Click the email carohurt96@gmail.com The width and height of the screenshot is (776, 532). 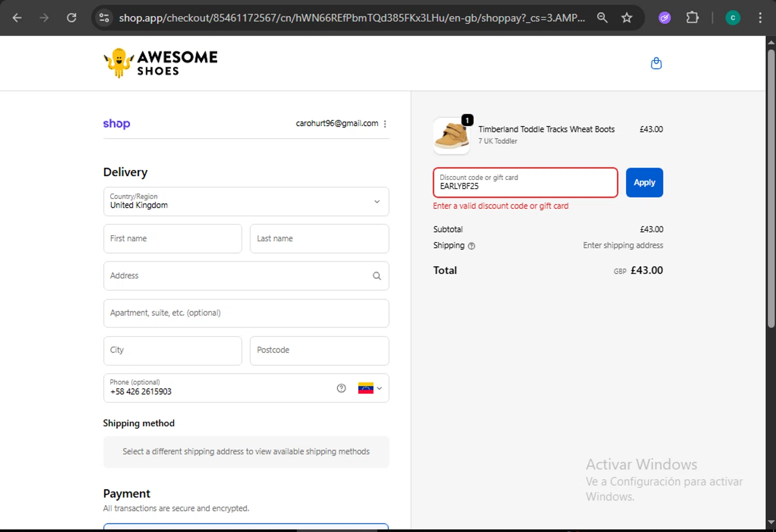pyautogui.click(x=337, y=124)
